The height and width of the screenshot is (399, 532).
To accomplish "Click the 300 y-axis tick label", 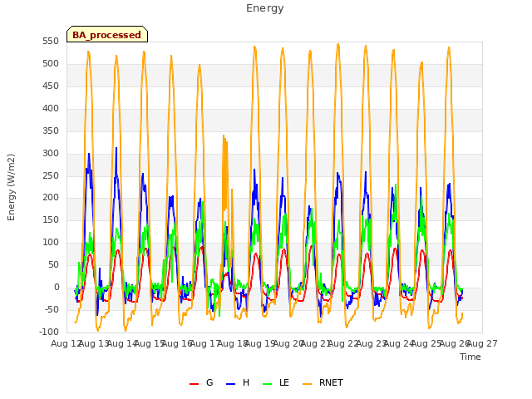I will click(51, 153).
